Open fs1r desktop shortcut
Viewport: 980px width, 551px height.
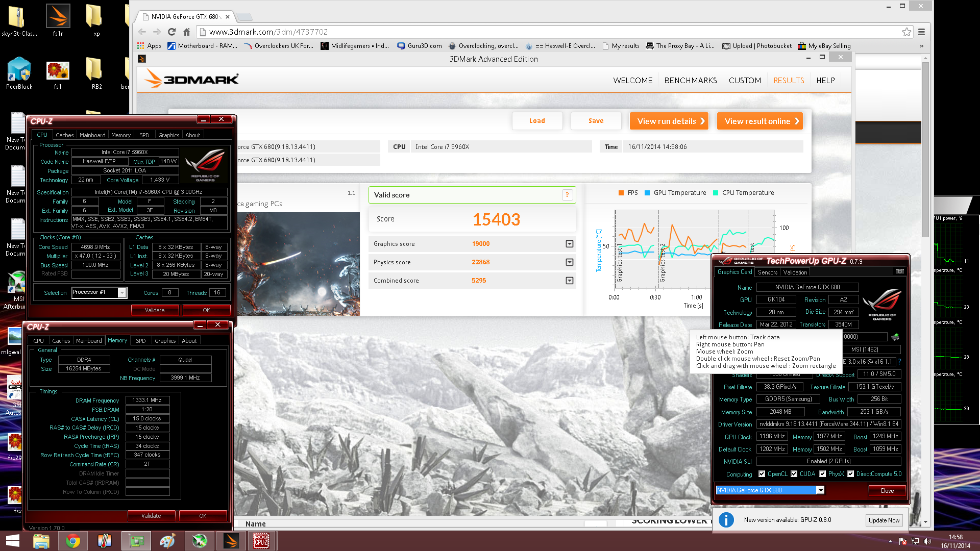coord(58,20)
